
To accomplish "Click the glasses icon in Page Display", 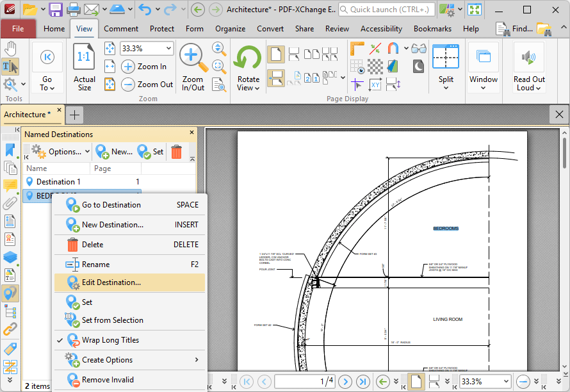I will tap(419, 49).
